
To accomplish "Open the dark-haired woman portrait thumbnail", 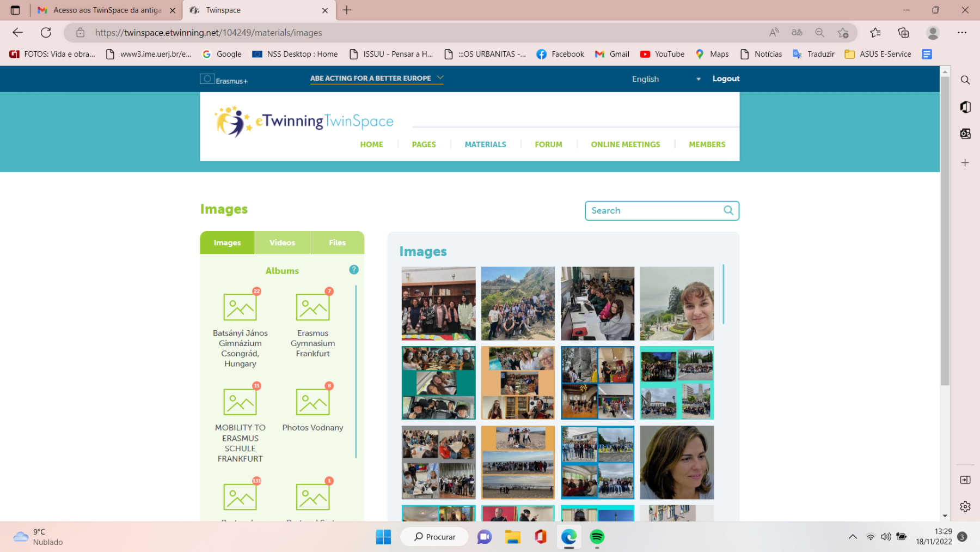I will coord(677,463).
